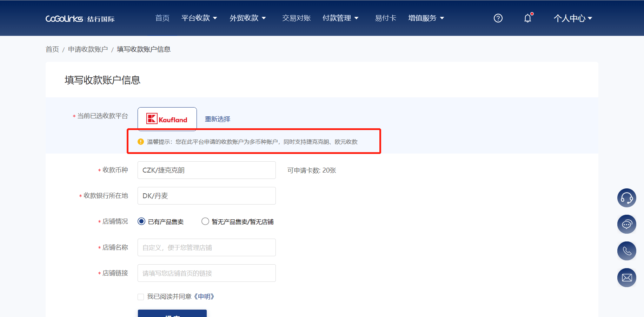Click the phone contact icon
This screenshot has width=644, height=317.
pos(626,251)
